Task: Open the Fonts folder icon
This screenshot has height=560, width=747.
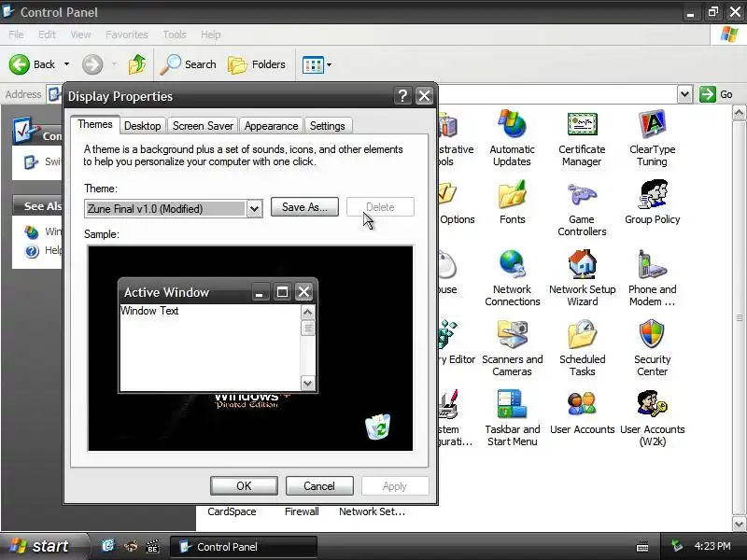Action: [512, 203]
